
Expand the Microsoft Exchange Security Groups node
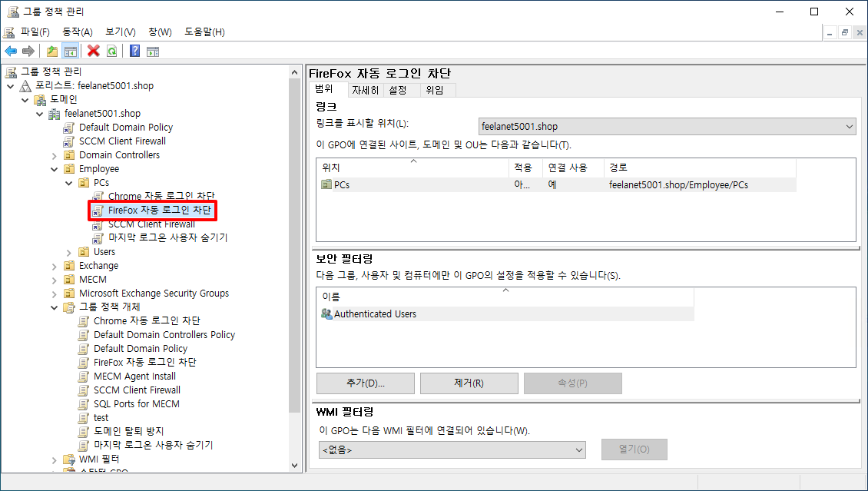(x=55, y=294)
